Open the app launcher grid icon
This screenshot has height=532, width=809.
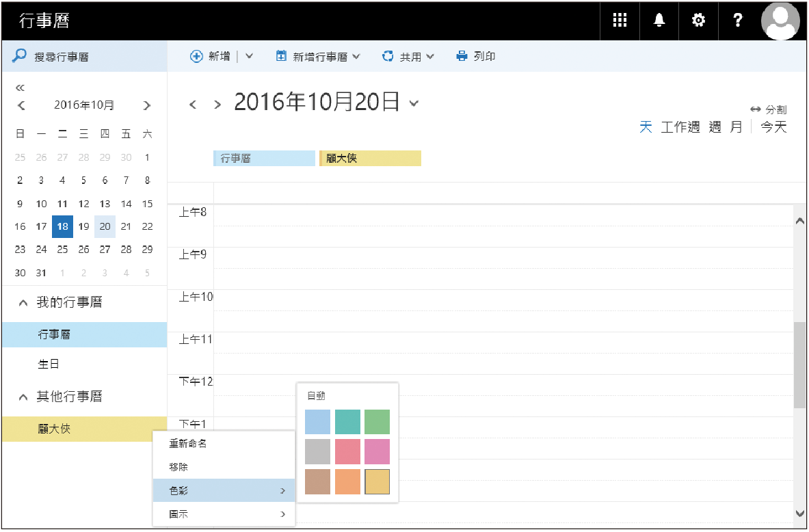[619, 21]
